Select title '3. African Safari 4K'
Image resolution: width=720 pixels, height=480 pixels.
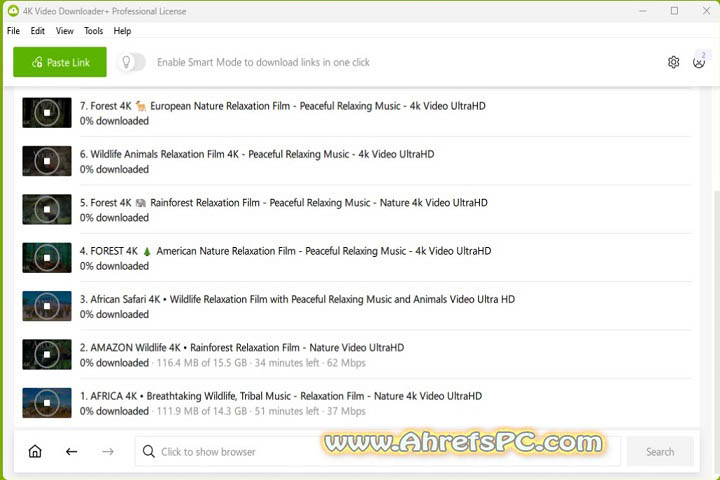click(297, 299)
